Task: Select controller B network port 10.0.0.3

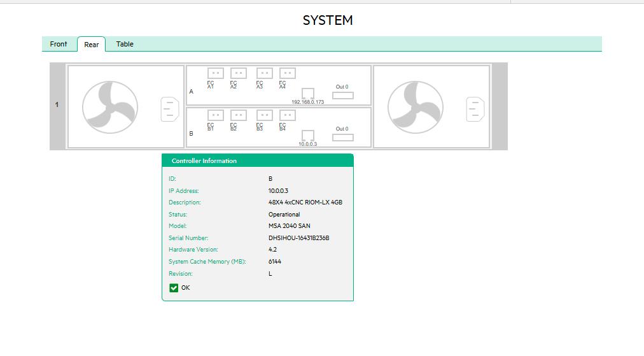Action: [x=308, y=135]
